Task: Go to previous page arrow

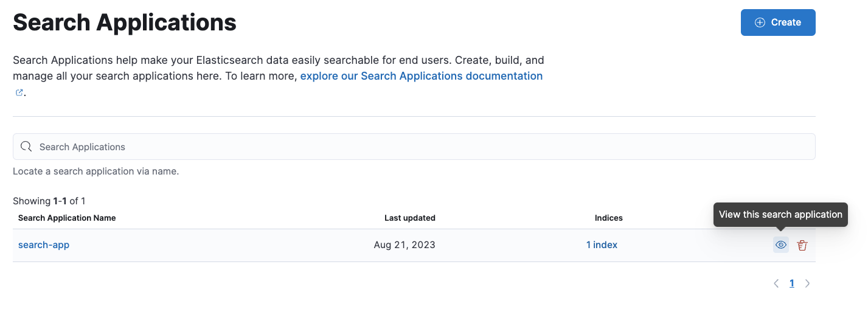Action: coord(776,283)
